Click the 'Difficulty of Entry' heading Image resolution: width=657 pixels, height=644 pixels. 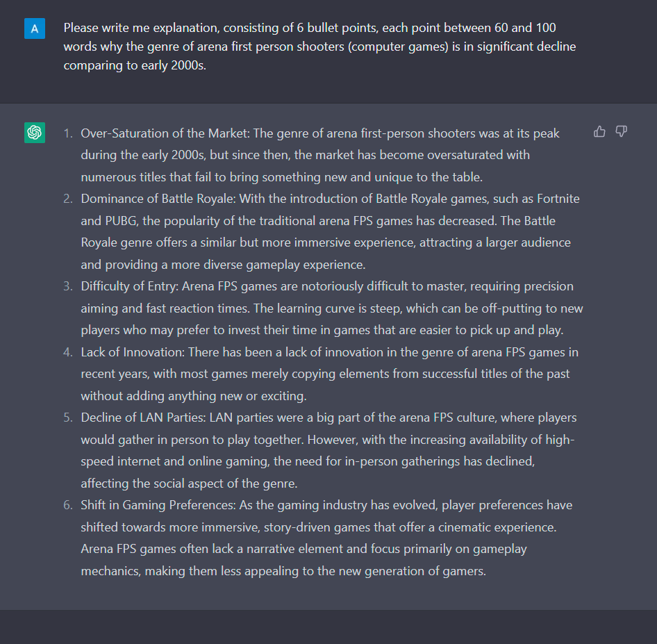point(130,286)
